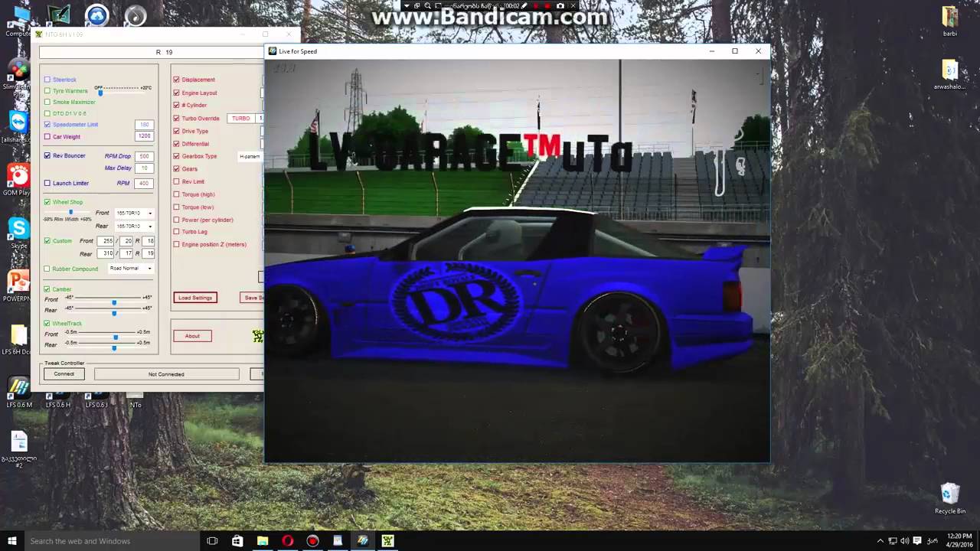Click the Rim Width slider
980x551 pixels.
coord(69,212)
